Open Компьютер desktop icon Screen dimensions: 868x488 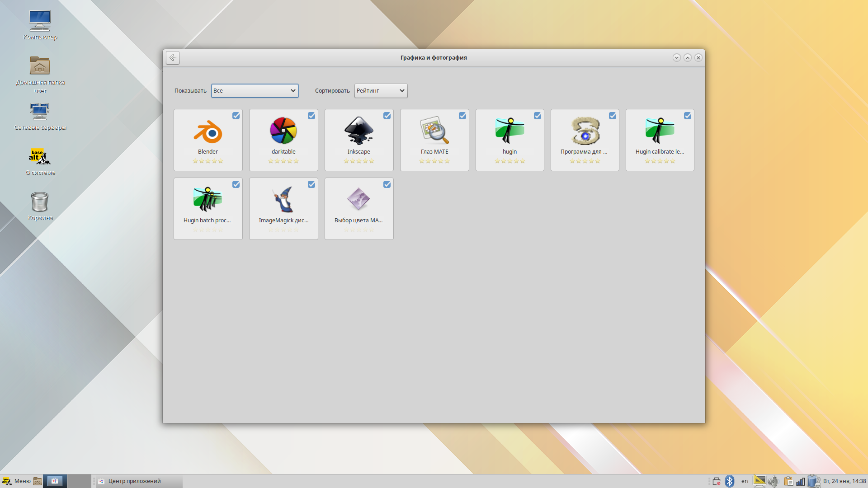[40, 21]
